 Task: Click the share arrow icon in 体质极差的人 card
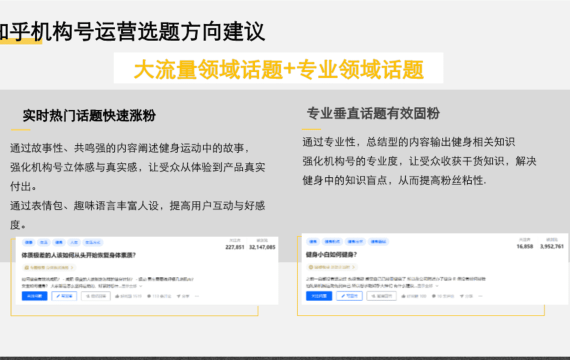[179, 296]
